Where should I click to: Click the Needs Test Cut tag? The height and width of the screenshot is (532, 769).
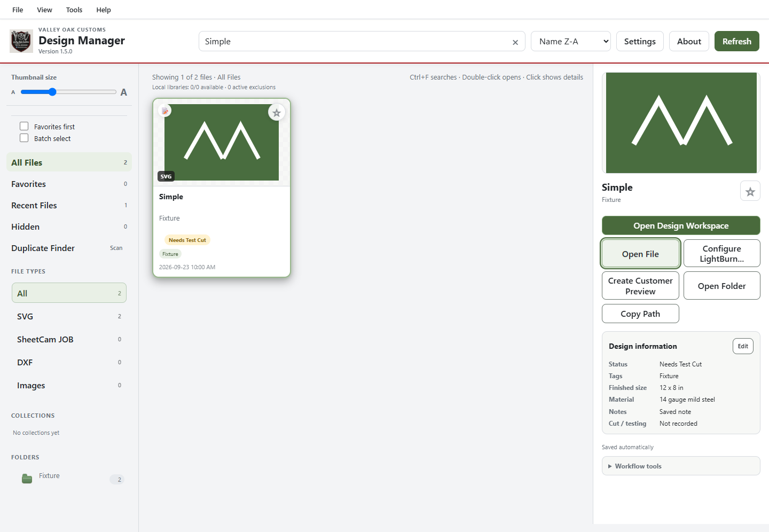click(x=187, y=240)
